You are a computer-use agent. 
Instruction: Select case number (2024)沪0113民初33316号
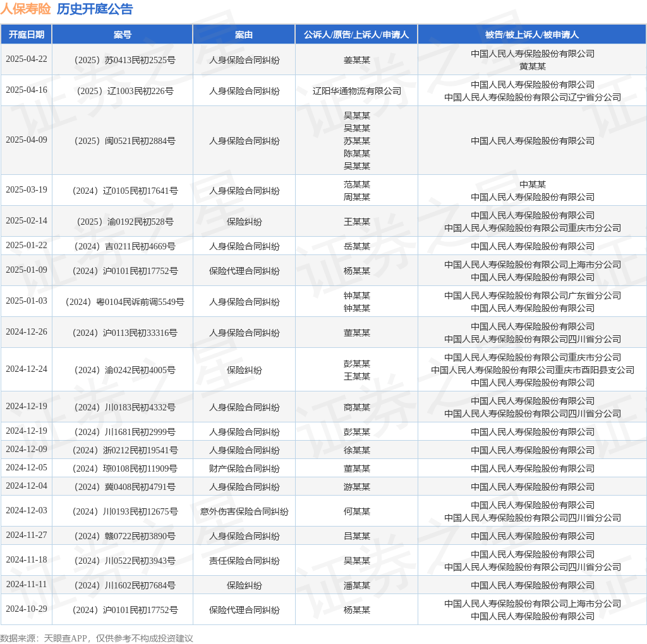123,333
